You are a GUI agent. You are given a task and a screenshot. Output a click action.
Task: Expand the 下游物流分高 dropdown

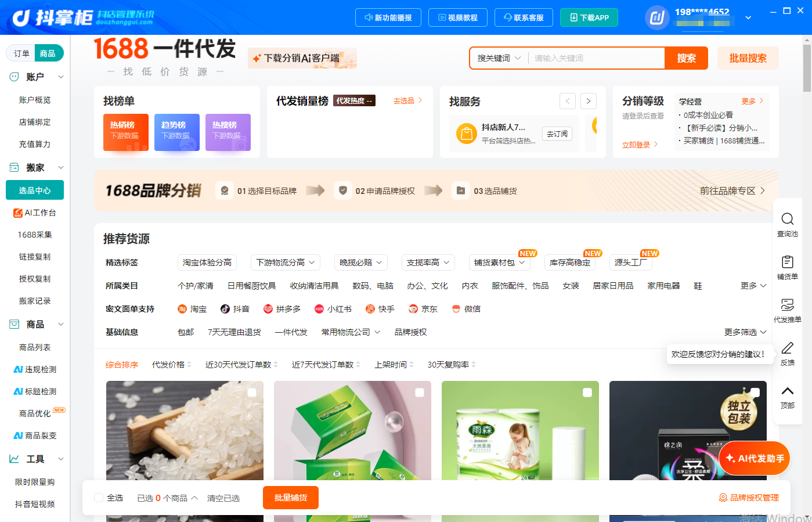click(286, 262)
